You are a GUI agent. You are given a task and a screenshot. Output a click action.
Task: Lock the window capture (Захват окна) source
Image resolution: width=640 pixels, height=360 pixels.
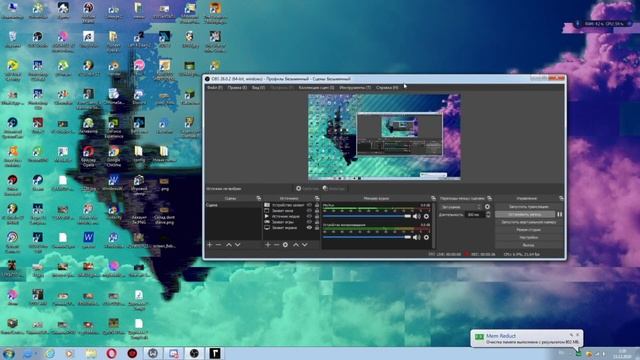click(x=317, y=211)
